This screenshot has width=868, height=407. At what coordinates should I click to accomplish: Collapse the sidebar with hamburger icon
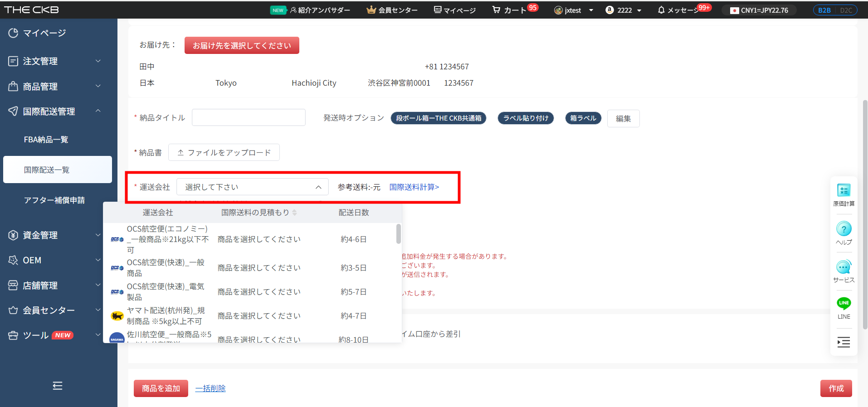pyautogui.click(x=58, y=386)
